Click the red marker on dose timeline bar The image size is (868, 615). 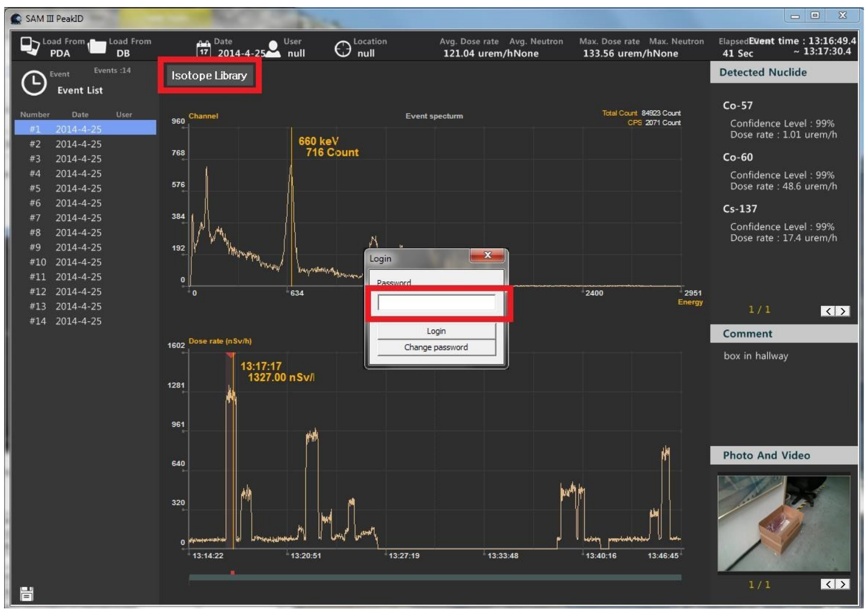[232, 573]
